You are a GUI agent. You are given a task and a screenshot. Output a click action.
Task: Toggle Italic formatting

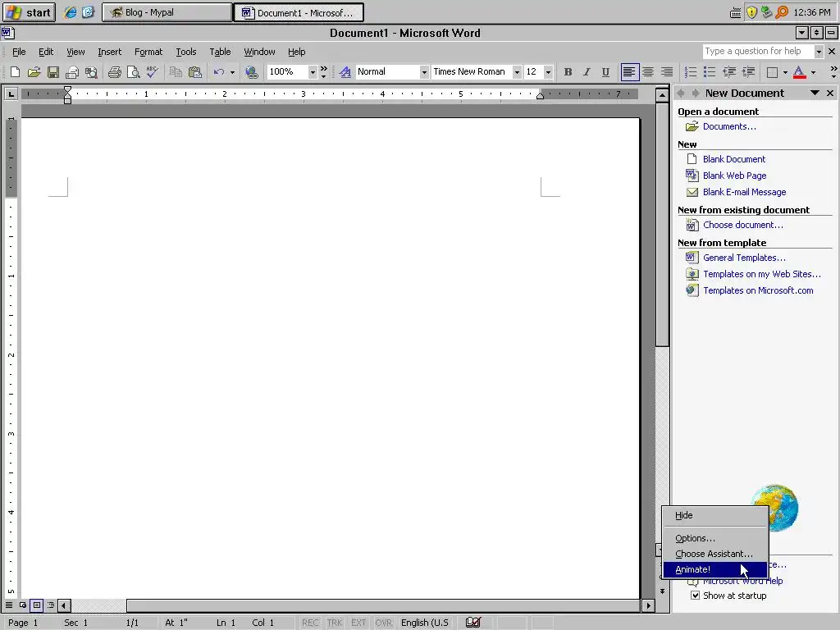(x=587, y=72)
